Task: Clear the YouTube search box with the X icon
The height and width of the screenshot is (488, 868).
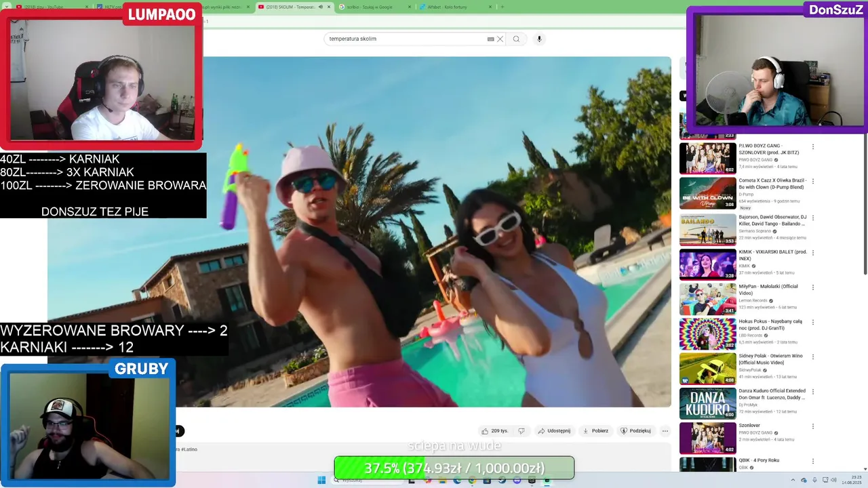Action: (500, 39)
